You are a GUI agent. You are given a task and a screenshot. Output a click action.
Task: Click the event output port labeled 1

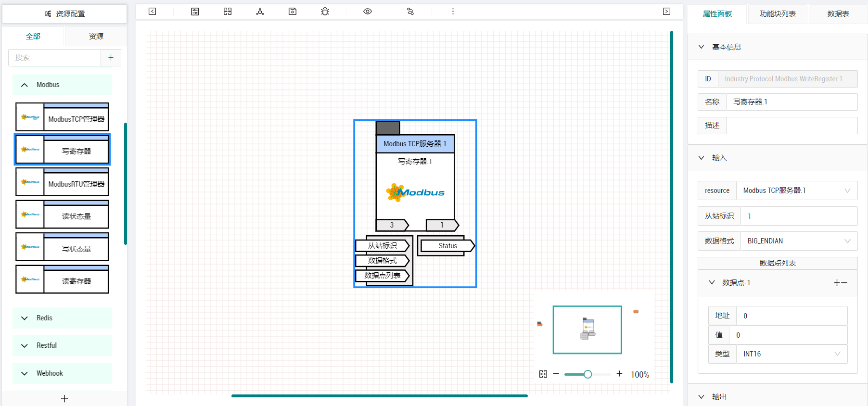coord(442,225)
